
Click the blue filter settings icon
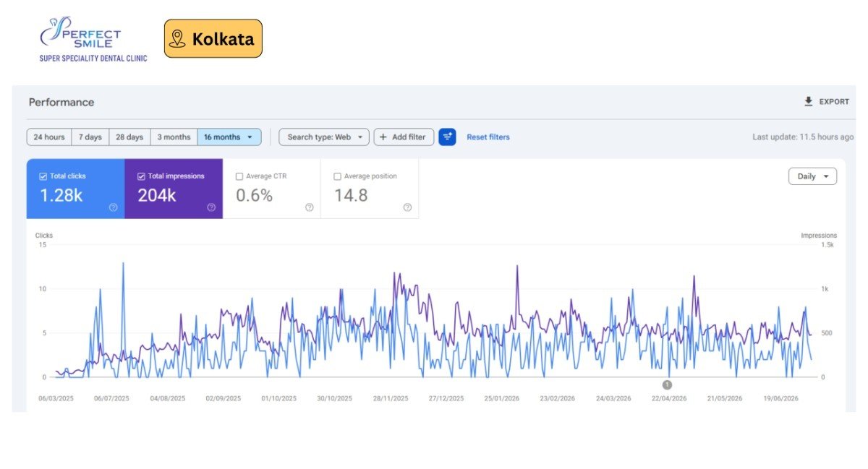(x=447, y=137)
